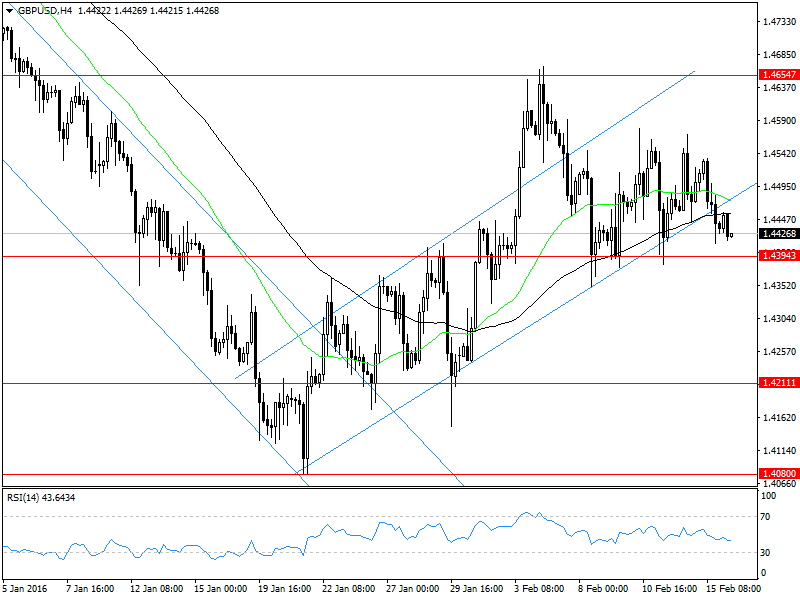Click the 7 Jan 16:00 time label
This screenshot has height=600, width=800.
coord(90,589)
